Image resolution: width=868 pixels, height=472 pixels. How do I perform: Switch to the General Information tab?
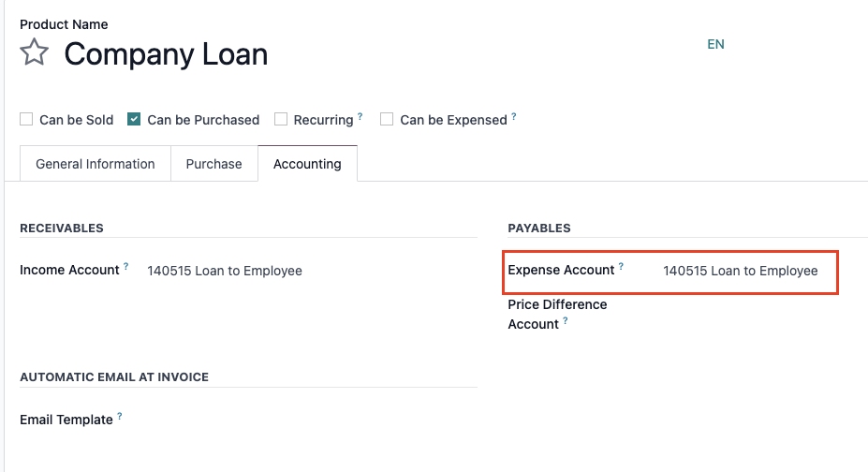pos(96,164)
